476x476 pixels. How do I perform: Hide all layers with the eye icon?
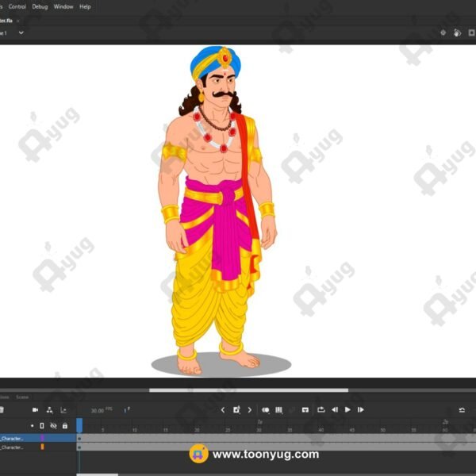click(53, 425)
